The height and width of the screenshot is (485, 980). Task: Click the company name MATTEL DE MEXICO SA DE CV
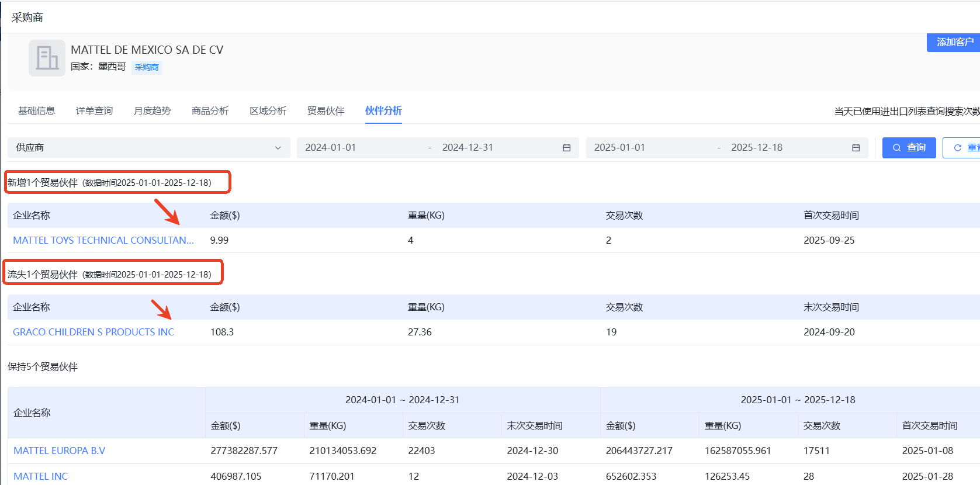(147, 50)
